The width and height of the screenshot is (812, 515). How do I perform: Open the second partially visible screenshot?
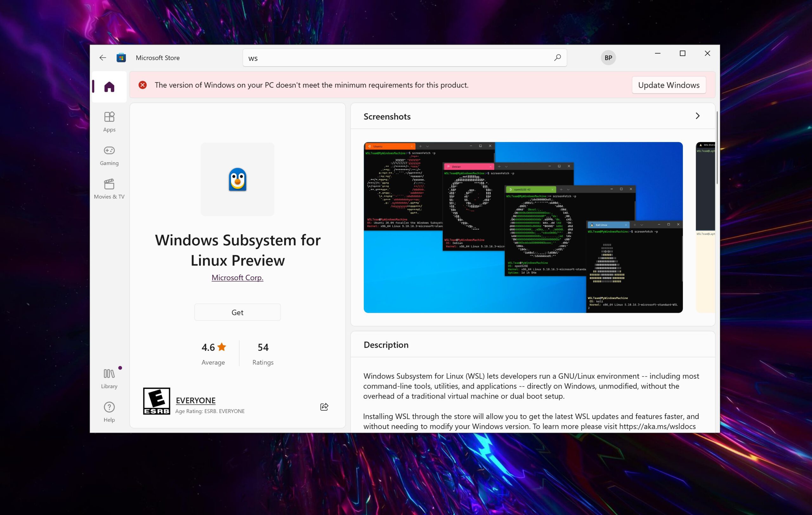[705, 227]
